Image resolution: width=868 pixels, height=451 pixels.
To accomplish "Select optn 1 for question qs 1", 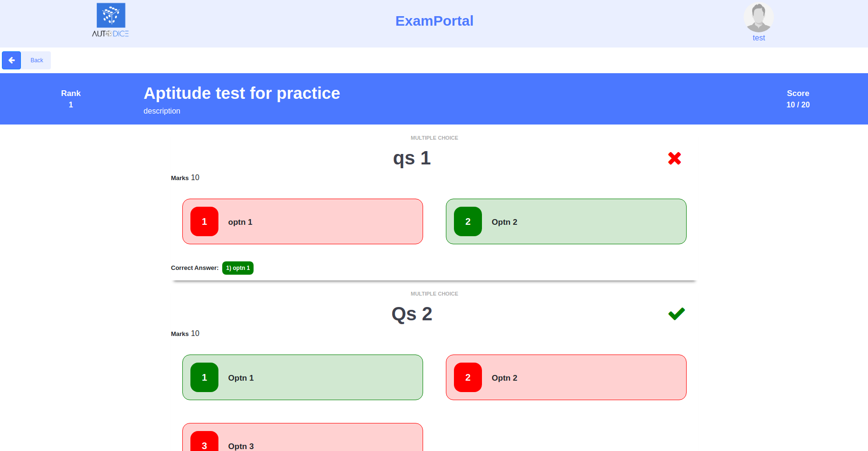I will pyautogui.click(x=302, y=221).
